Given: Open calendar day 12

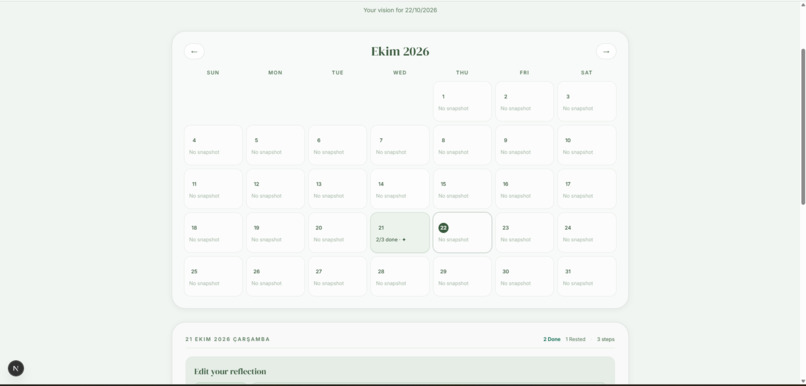Looking at the screenshot, I should pyautogui.click(x=276, y=189).
